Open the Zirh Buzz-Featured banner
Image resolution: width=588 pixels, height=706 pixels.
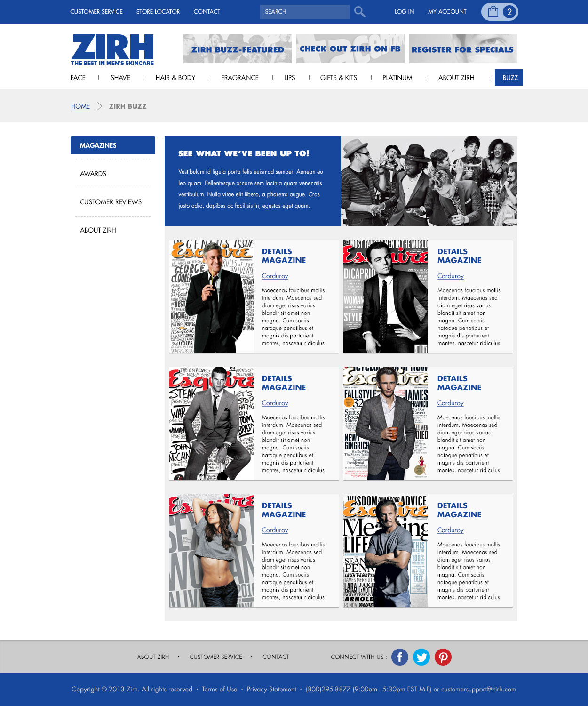click(238, 48)
